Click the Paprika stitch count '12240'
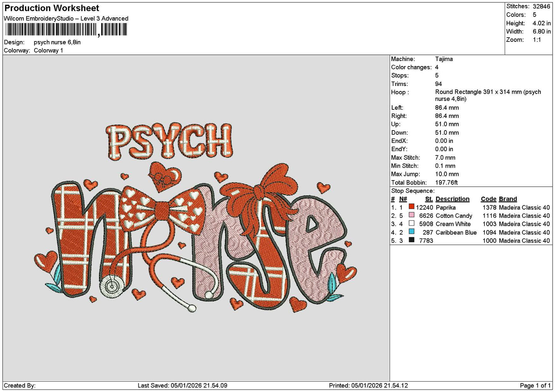The image size is (555, 392). [424, 208]
